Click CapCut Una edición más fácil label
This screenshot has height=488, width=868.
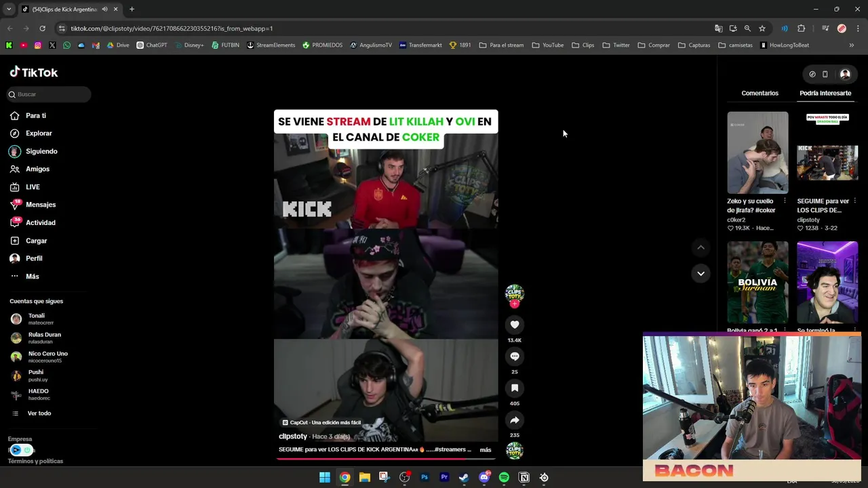(x=321, y=422)
